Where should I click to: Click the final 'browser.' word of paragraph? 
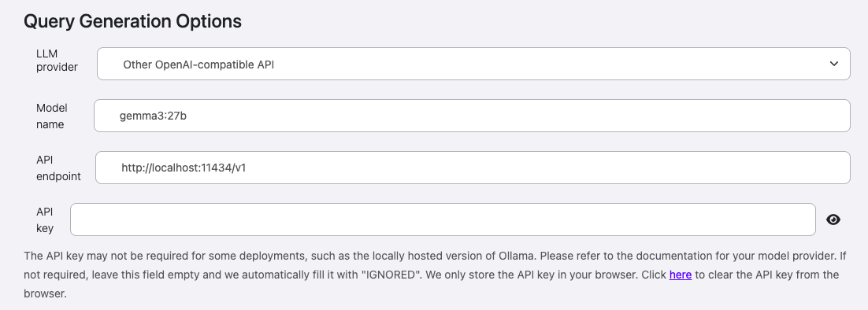[46, 293]
